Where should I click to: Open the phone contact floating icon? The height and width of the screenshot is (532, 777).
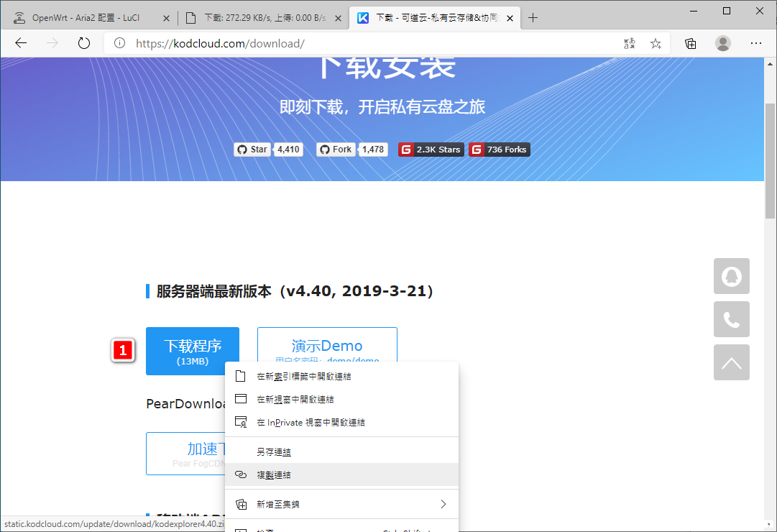pos(732,319)
